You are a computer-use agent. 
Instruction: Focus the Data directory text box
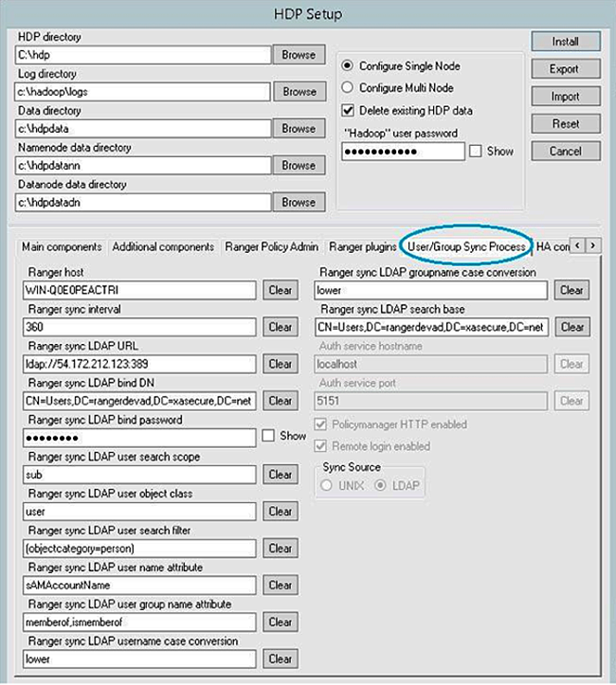(x=143, y=129)
